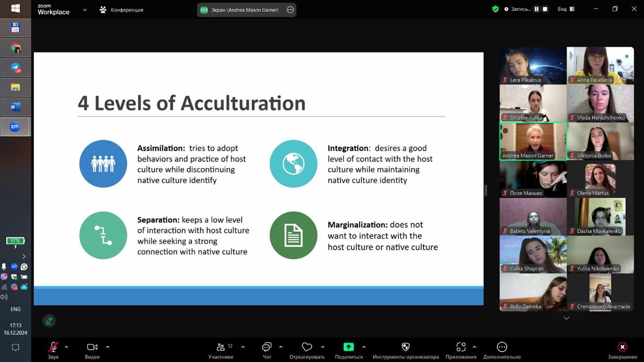The image size is (644, 362).
Task: Open the Чат chat panel
Action: click(267, 350)
